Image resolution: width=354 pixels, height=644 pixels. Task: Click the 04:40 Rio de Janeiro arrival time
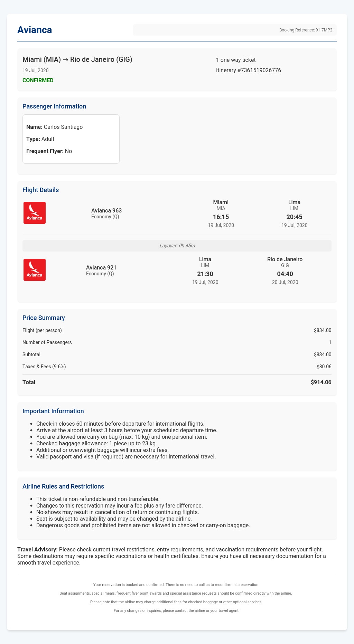(x=285, y=274)
